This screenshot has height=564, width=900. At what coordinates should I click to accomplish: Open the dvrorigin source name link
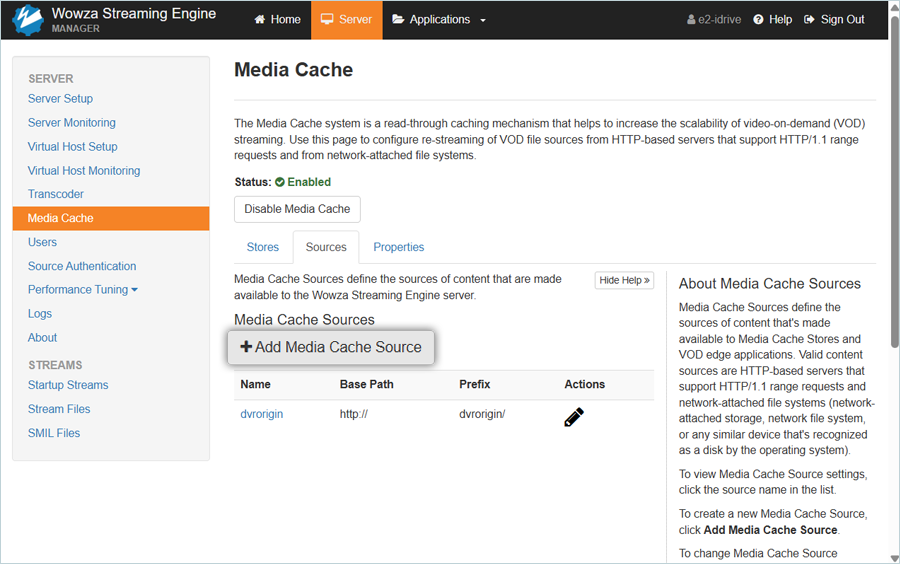262,414
